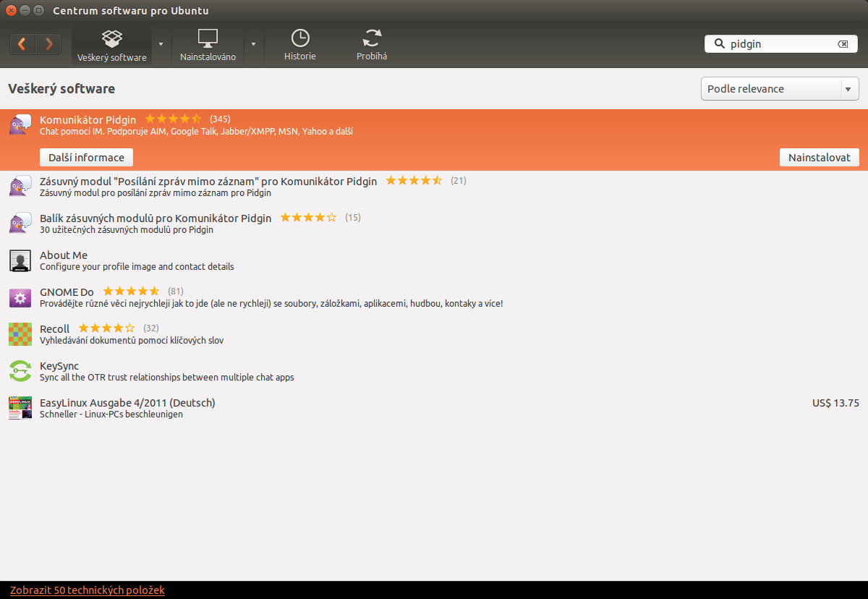The height and width of the screenshot is (599, 868).
Task: Open the Historie clock view
Action: (x=299, y=45)
